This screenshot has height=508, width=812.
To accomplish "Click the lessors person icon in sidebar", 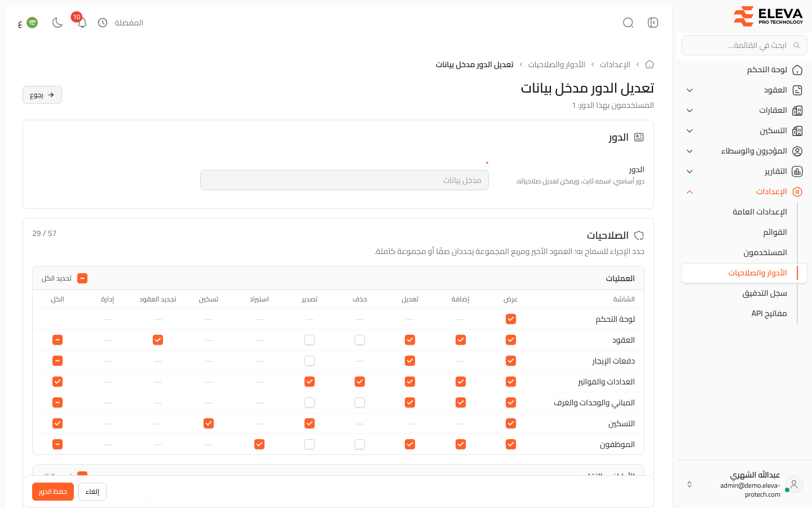I will tap(797, 151).
